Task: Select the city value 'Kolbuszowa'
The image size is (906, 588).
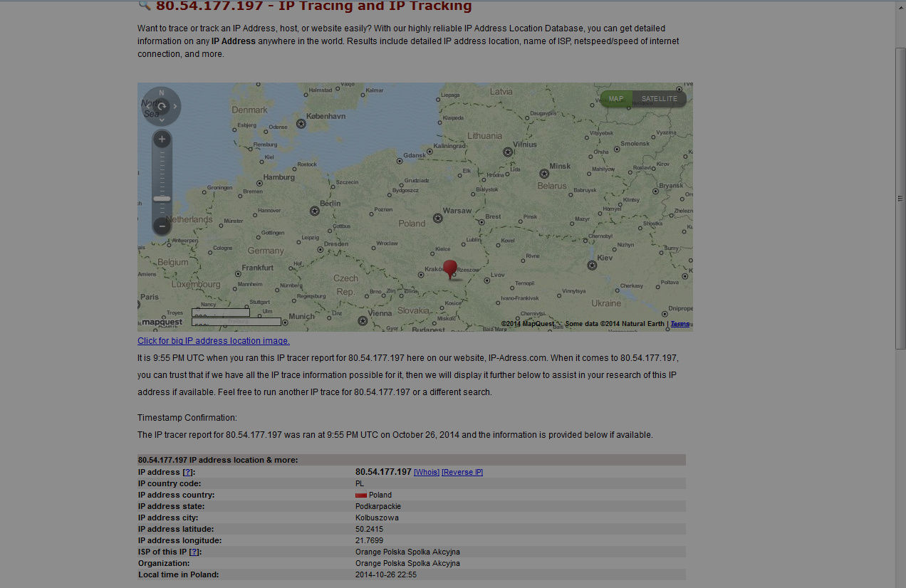Action: (x=377, y=518)
